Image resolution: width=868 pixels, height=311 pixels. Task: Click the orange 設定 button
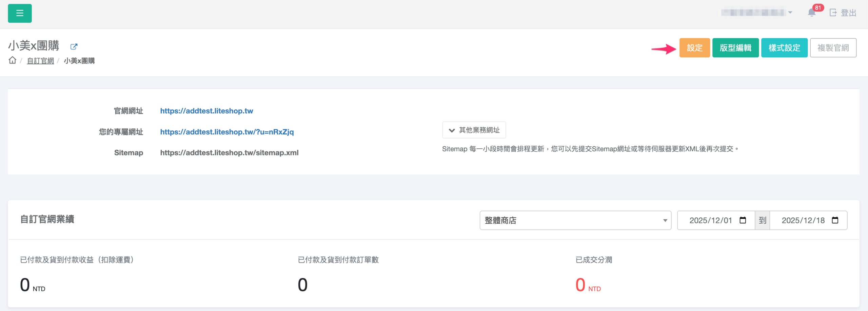coord(694,48)
